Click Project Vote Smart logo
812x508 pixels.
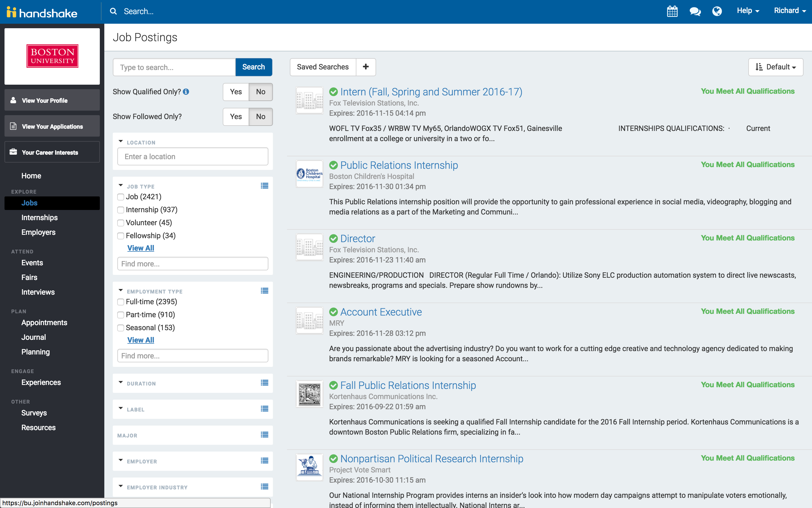coord(309,467)
